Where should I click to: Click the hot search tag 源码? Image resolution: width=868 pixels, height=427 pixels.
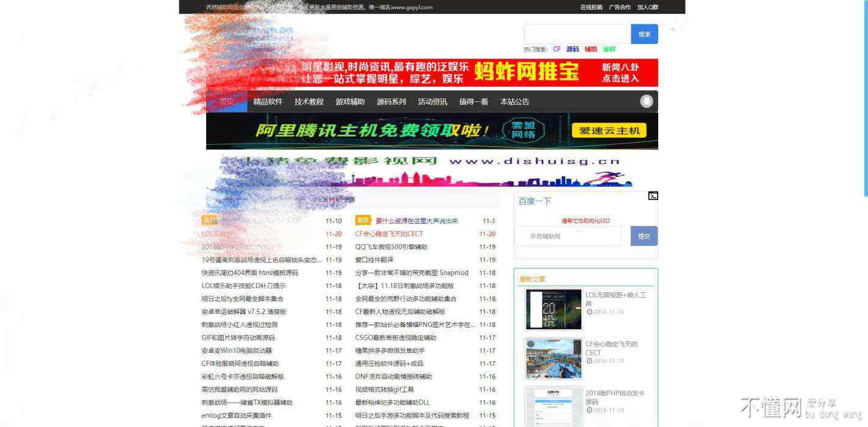click(572, 49)
